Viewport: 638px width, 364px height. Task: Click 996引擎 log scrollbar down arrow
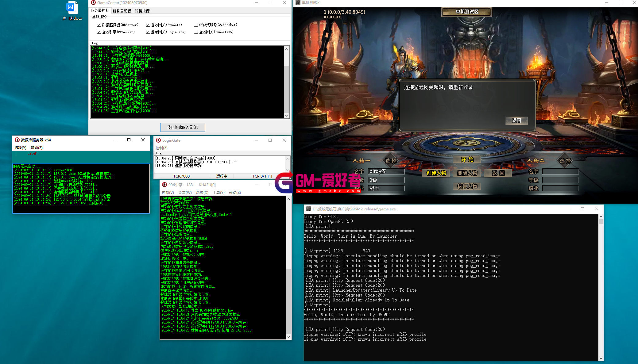pos(288,337)
